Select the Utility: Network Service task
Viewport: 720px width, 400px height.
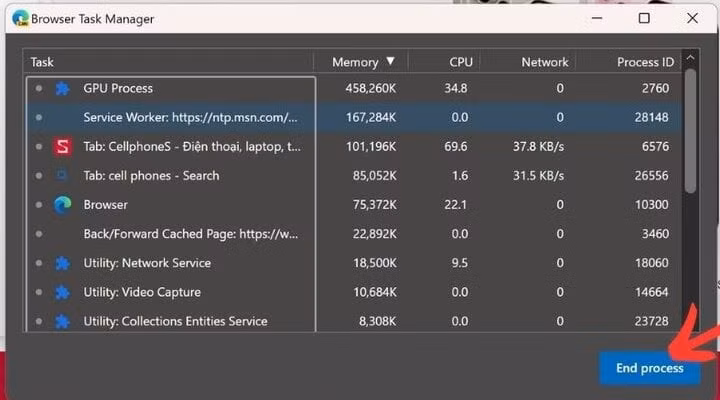354,263
